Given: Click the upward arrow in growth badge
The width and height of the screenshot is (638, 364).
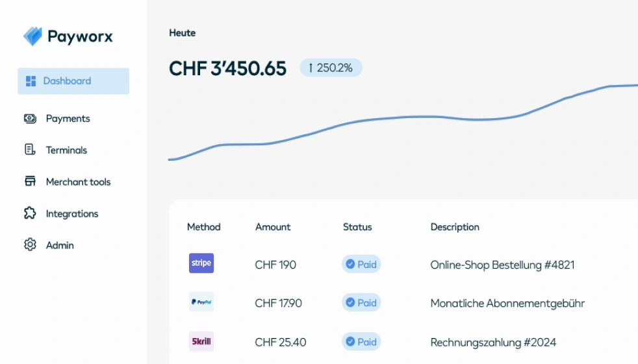Looking at the screenshot, I should (x=311, y=68).
